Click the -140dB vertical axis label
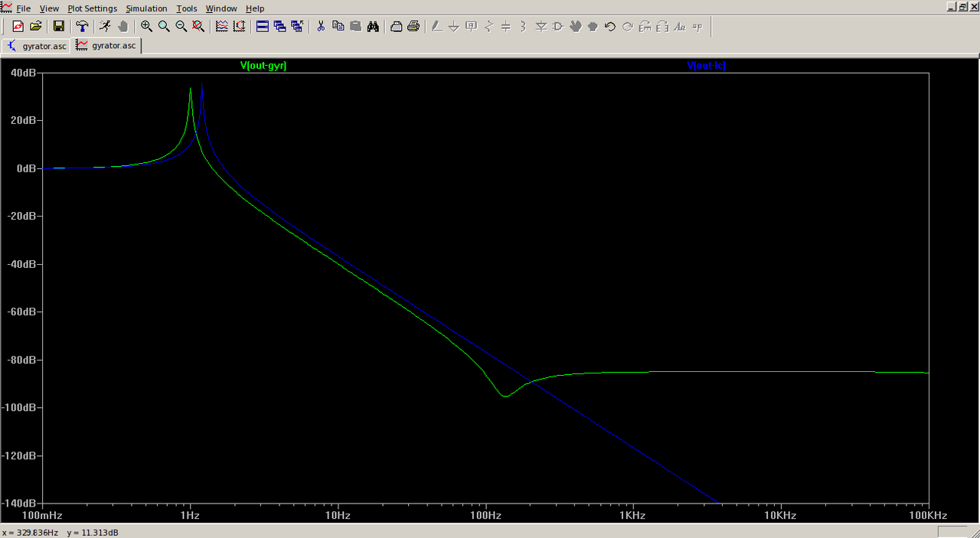Screen dimensions: 980x538 tap(21, 504)
